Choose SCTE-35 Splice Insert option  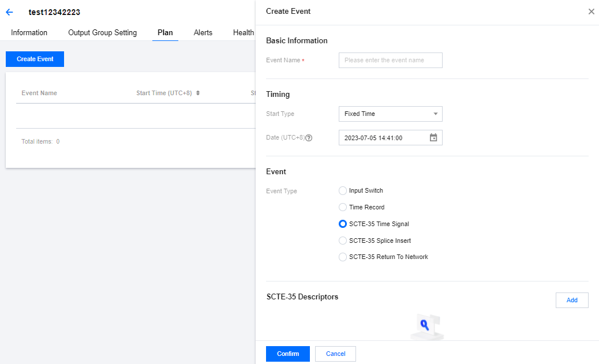(343, 241)
